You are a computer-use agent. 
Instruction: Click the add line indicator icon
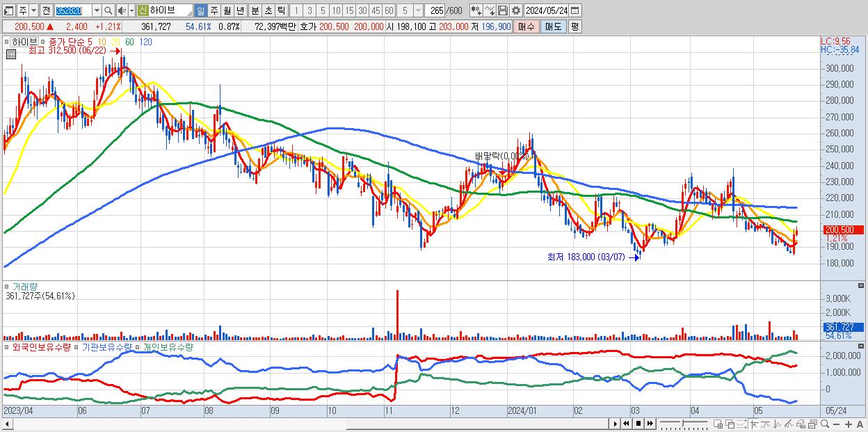490,10
